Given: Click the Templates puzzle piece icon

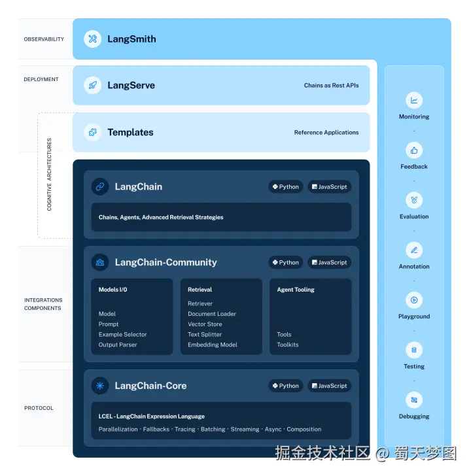Looking at the screenshot, I should pyautogui.click(x=93, y=132).
